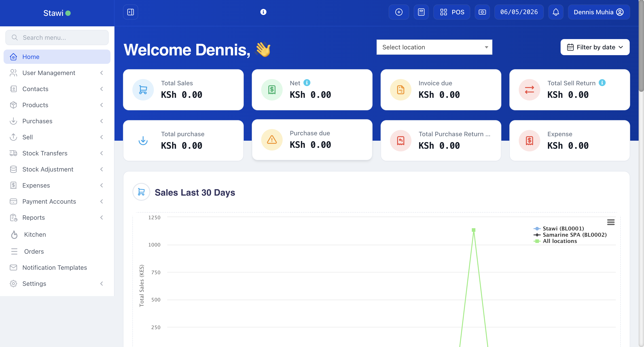
Task: Toggle the Stawi (BL0001) legend series
Action: point(559,228)
